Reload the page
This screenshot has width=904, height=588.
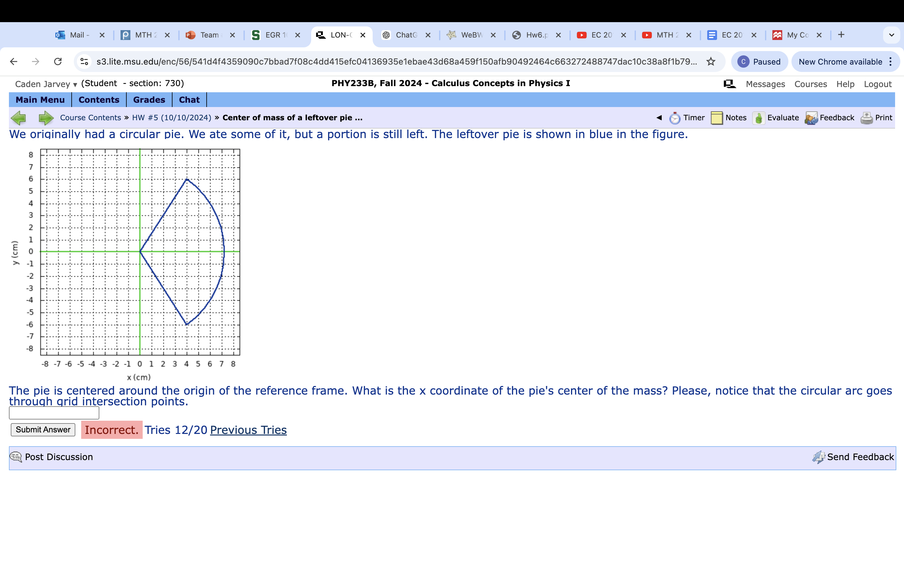pyautogui.click(x=58, y=62)
